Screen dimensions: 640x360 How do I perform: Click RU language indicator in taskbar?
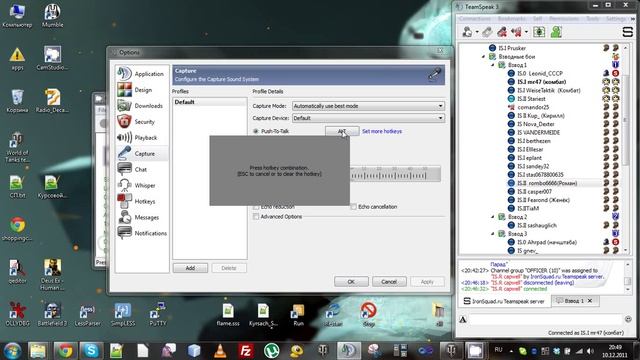pyautogui.click(x=498, y=350)
